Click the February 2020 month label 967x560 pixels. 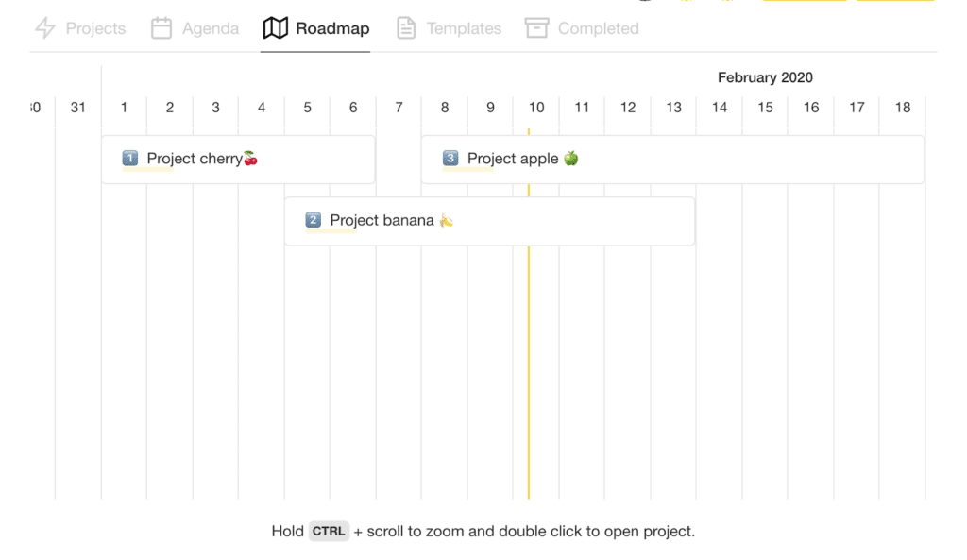coord(765,77)
